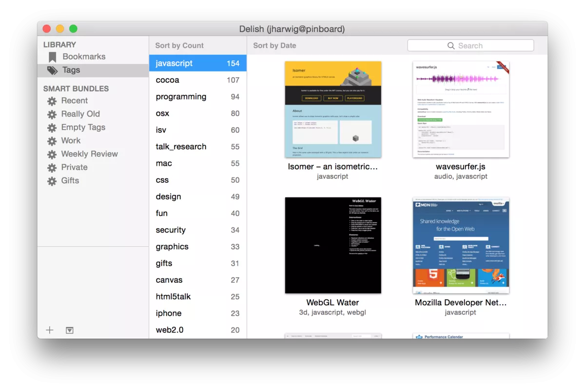585x392 pixels.
Task: Open the Really Old smart bundle
Action: [93, 114]
